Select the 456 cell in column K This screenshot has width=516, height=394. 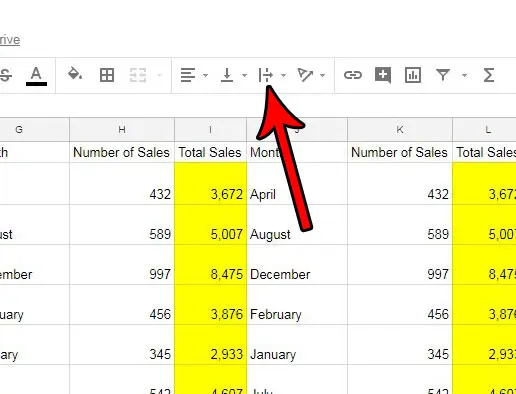[x=400, y=305]
